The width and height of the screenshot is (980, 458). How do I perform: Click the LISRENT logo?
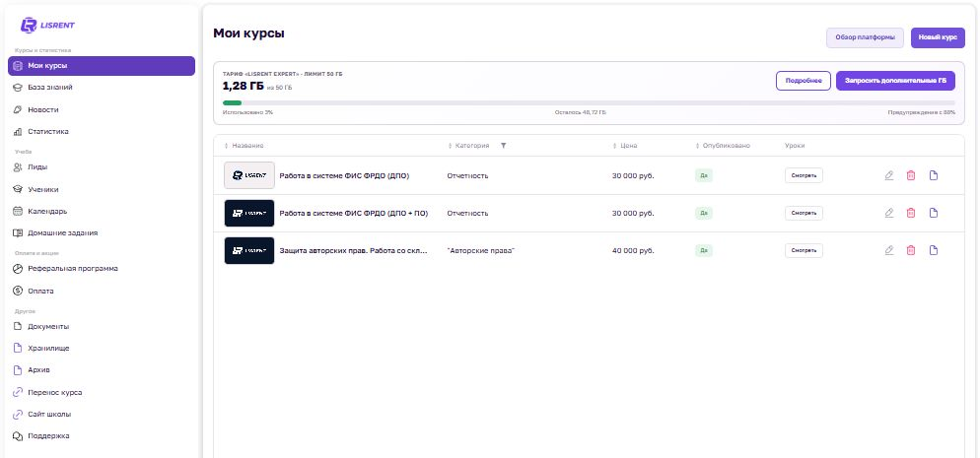pos(47,25)
